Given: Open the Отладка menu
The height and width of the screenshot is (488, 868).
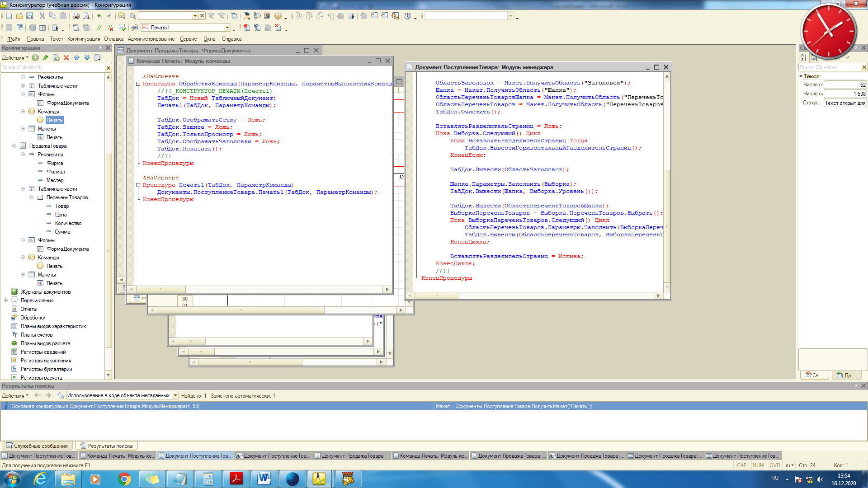Looking at the screenshot, I should (x=113, y=39).
